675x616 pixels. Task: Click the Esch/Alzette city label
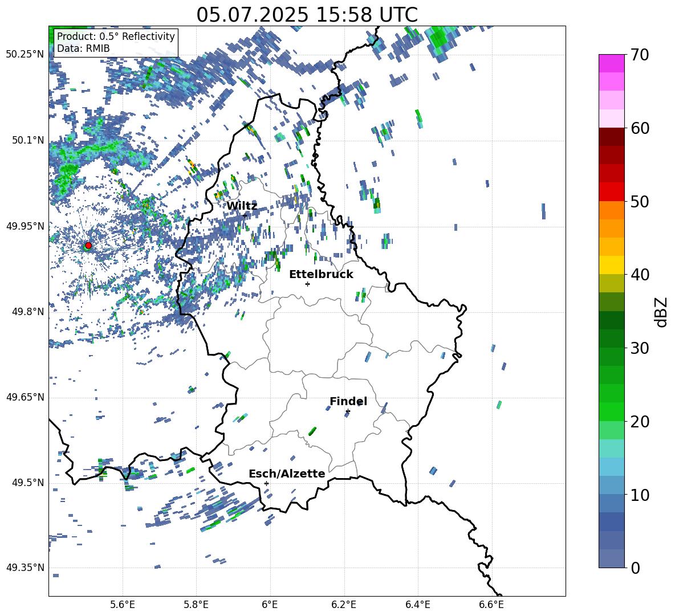[287, 474]
